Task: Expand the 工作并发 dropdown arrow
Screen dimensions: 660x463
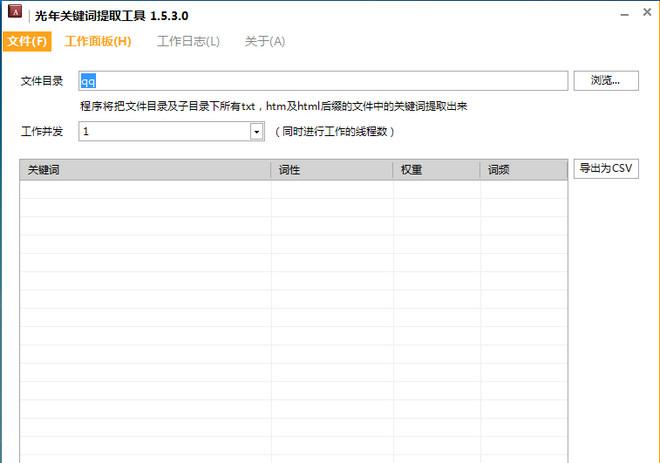Action: coord(256,132)
